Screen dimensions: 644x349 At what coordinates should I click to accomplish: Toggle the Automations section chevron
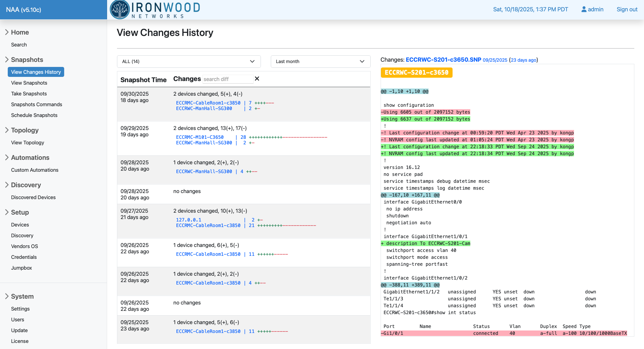(7, 157)
